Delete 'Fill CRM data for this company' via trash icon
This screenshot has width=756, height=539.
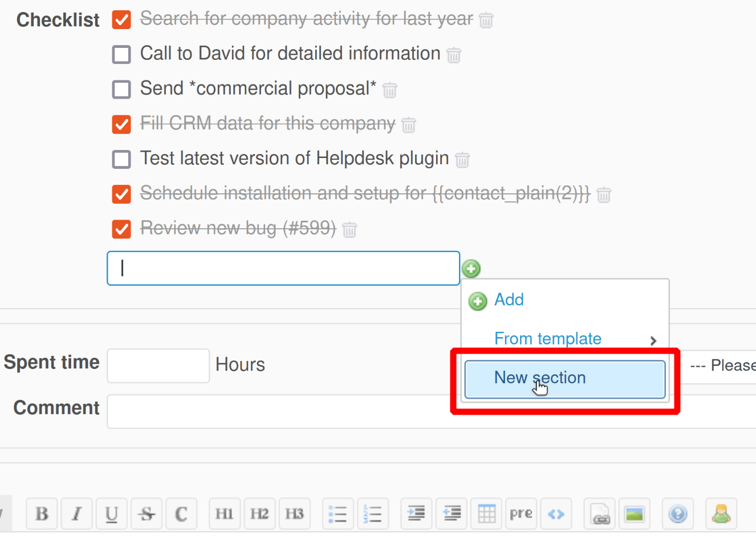point(408,125)
